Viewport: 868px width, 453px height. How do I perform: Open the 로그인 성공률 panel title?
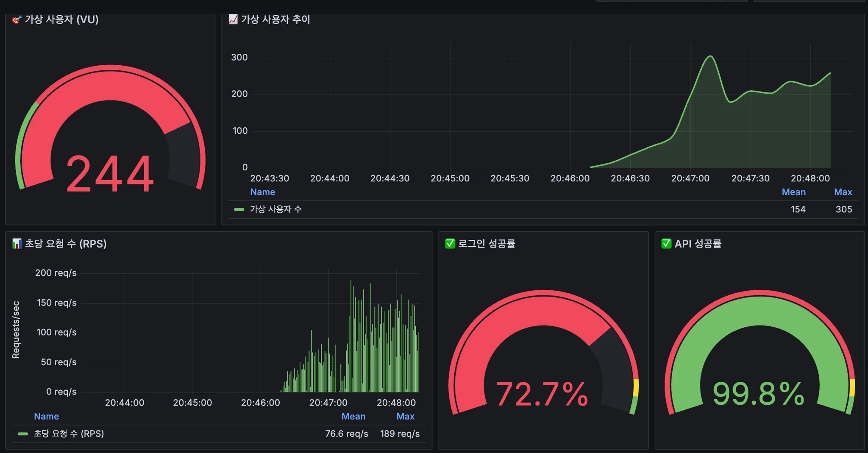tap(487, 244)
